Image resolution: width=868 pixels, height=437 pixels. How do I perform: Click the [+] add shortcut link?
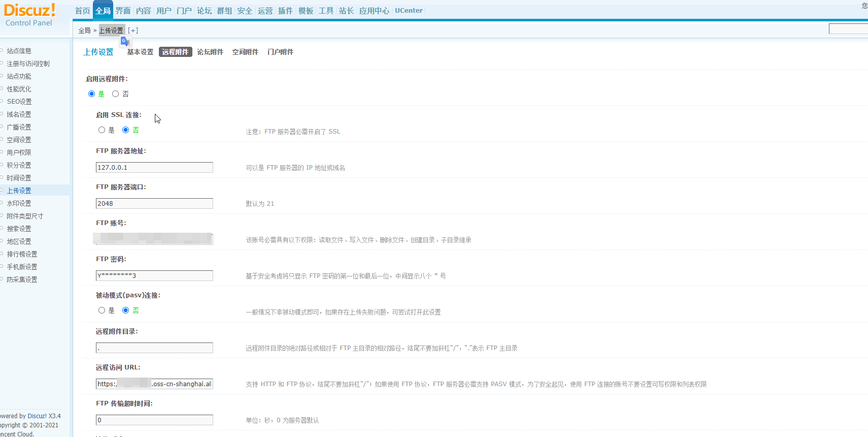pos(133,30)
